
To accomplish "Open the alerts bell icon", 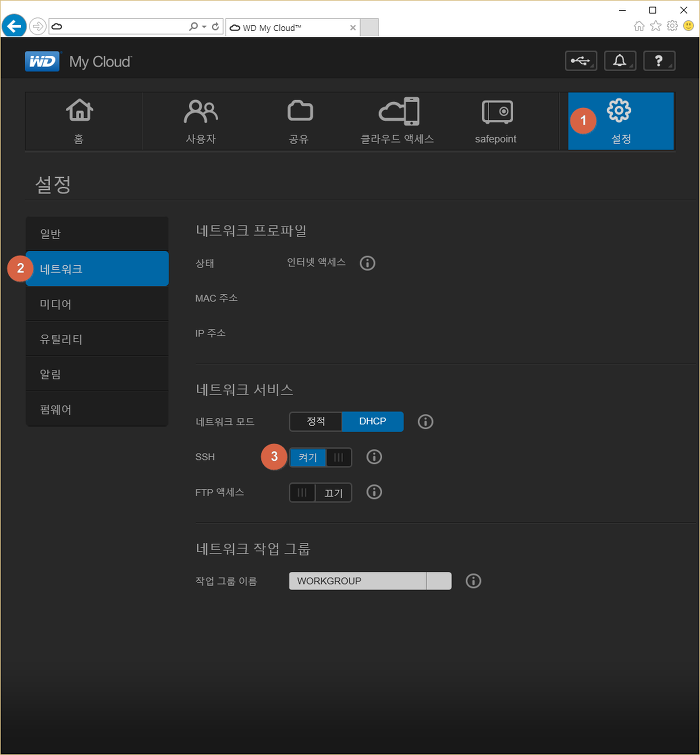I will click(x=620, y=61).
